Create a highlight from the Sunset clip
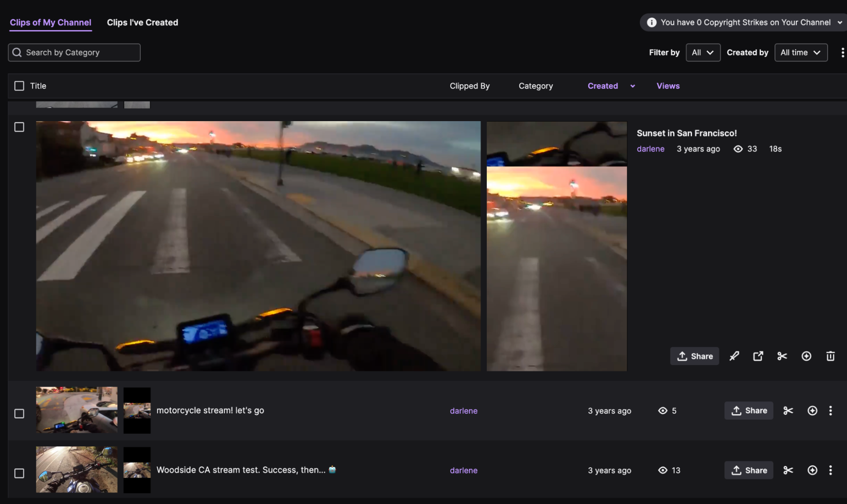Viewport: 847px width, 504px height. point(806,356)
